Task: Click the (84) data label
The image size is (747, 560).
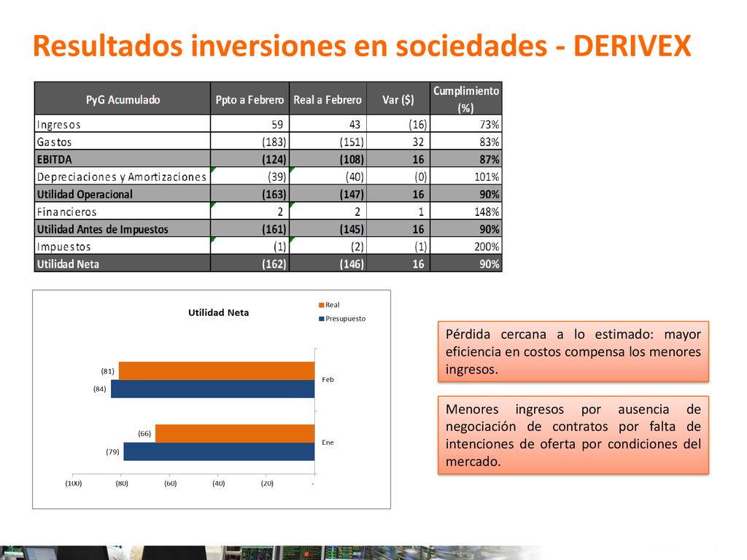Action: pyautogui.click(x=99, y=389)
